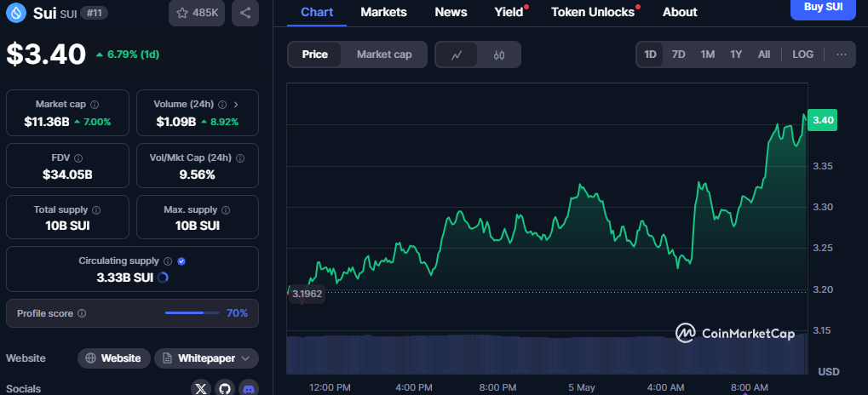Image resolution: width=868 pixels, height=395 pixels.
Task: Select the line chart icon
Action: coord(457,54)
